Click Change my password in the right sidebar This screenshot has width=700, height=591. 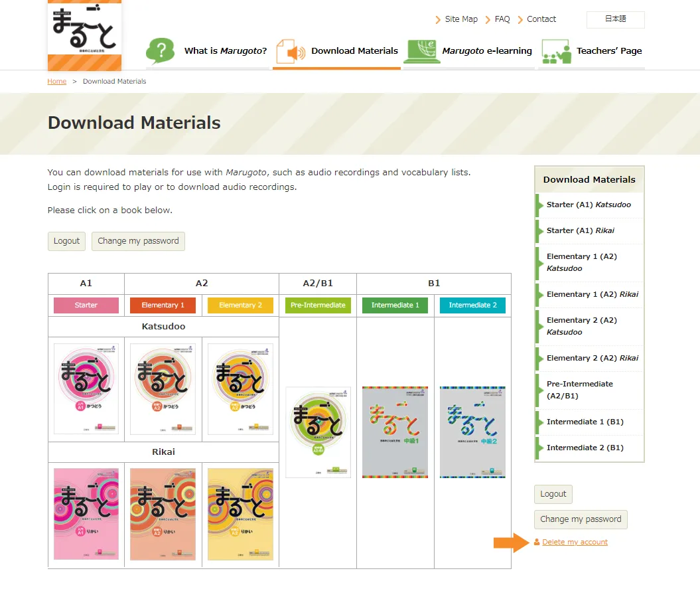581,519
